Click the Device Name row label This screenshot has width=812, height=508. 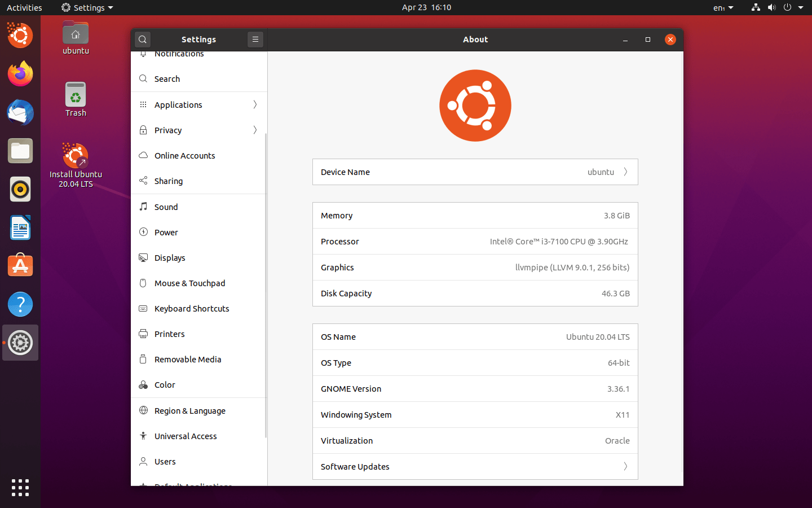(x=345, y=172)
